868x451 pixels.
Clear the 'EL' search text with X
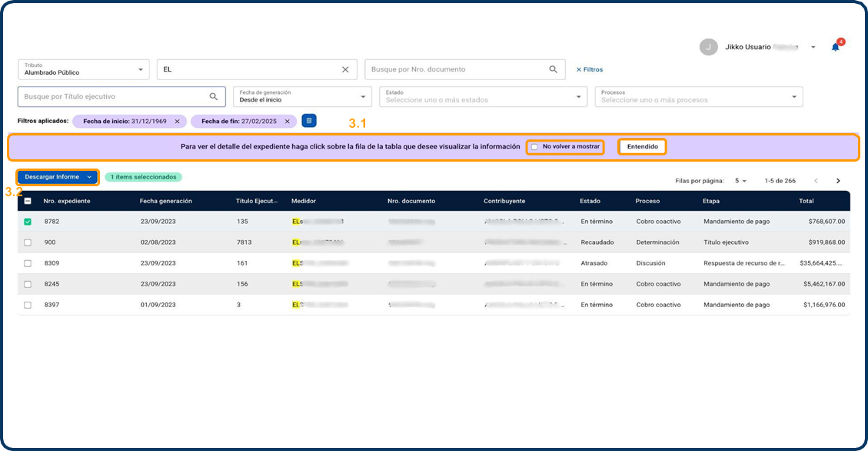pos(345,69)
